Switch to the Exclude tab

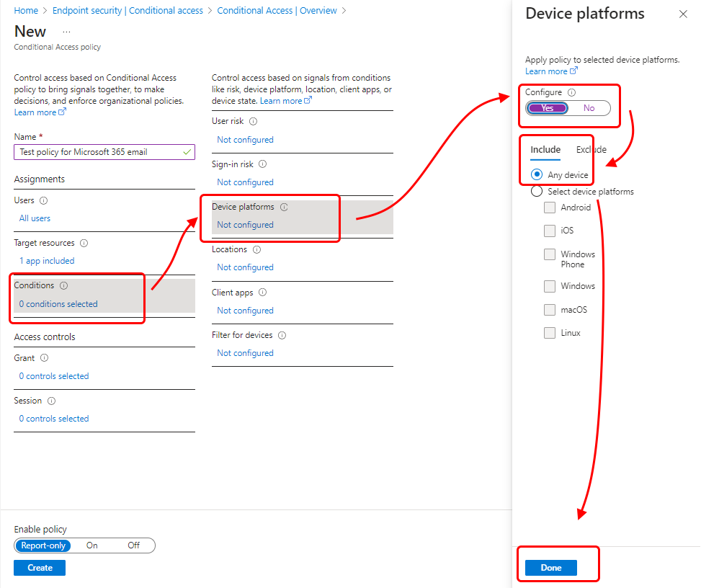(x=591, y=150)
